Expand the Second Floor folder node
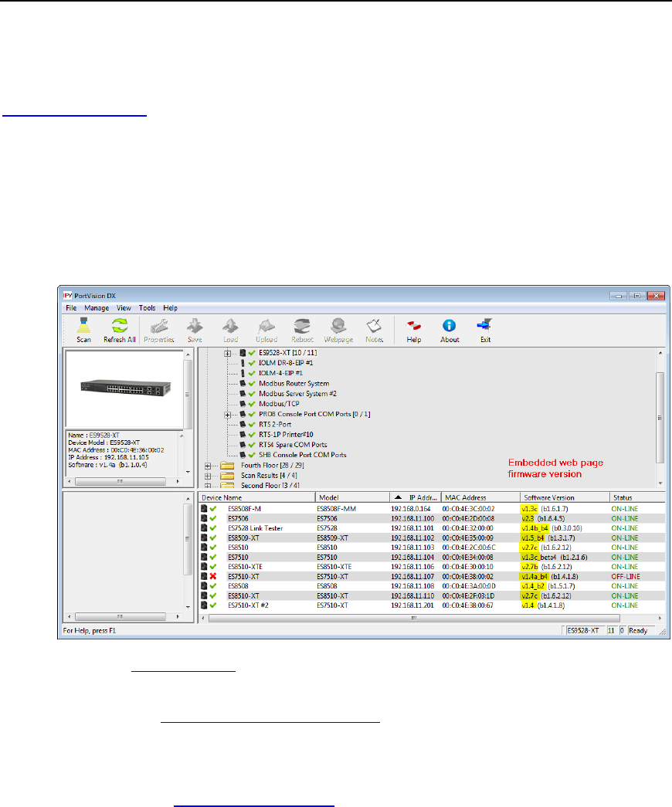Screen dimensions: 672x807 (x=208, y=485)
